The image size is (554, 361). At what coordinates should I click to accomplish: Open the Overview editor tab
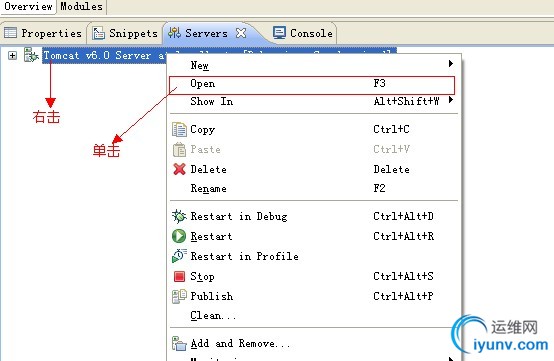[28, 6]
